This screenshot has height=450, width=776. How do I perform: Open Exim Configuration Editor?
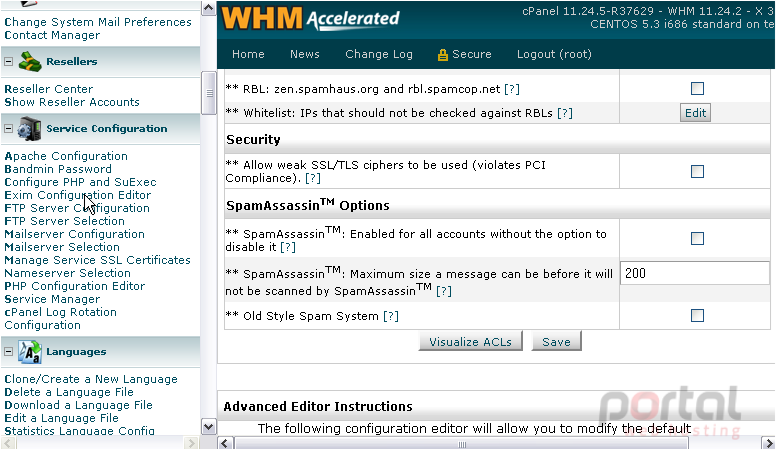click(x=78, y=195)
